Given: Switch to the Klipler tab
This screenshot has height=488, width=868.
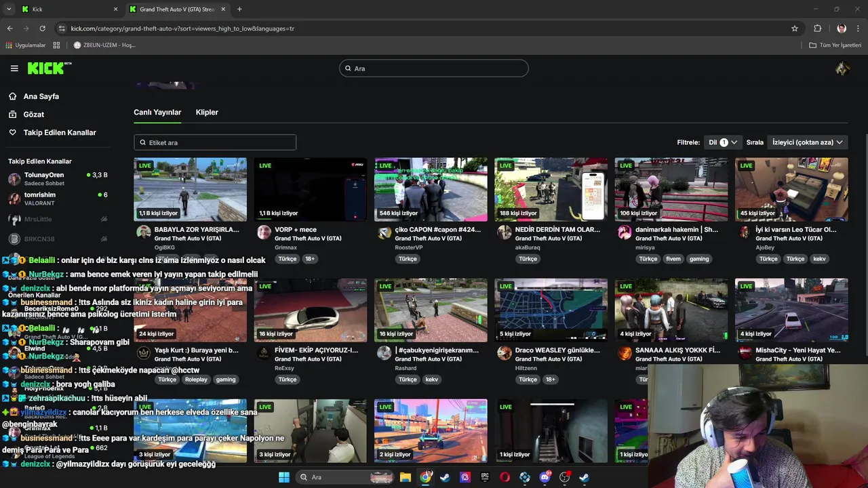Looking at the screenshot, I should (207, 113).
